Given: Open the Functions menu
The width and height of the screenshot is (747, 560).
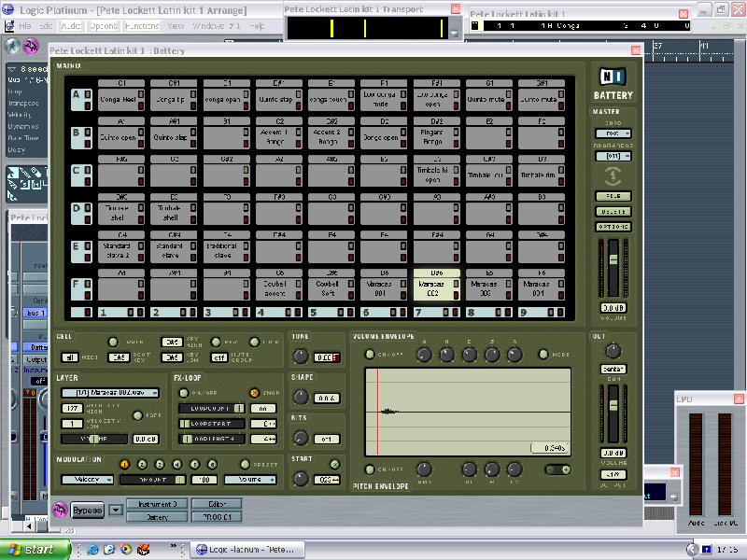Looking at the screenshot, I should [141, 26].
